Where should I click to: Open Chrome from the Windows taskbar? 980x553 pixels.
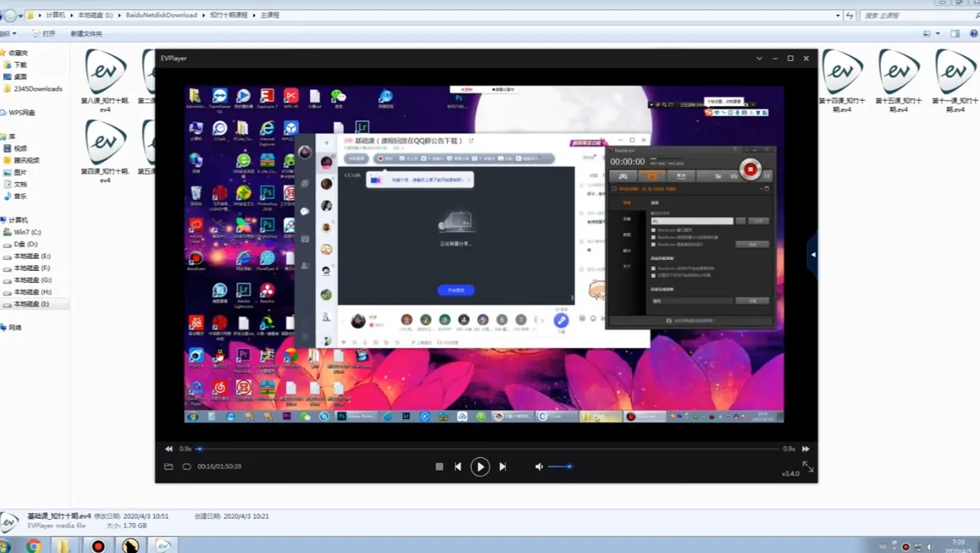point(33,545)
